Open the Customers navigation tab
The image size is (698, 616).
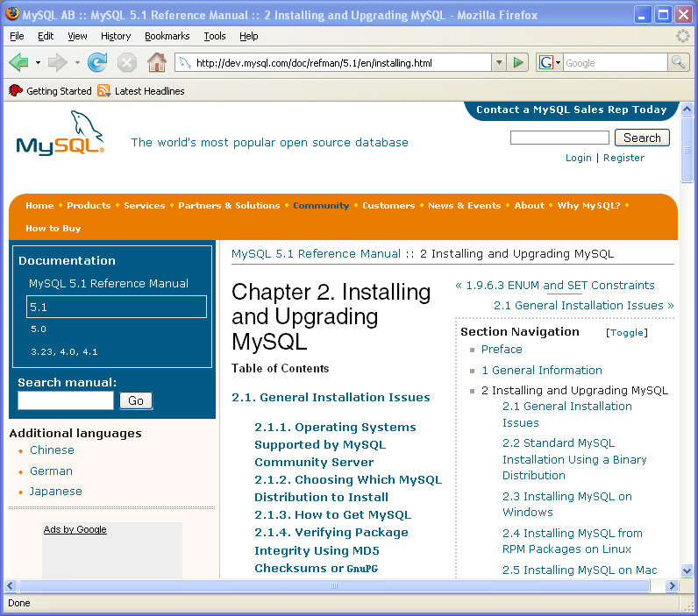[x=388, y=206]
